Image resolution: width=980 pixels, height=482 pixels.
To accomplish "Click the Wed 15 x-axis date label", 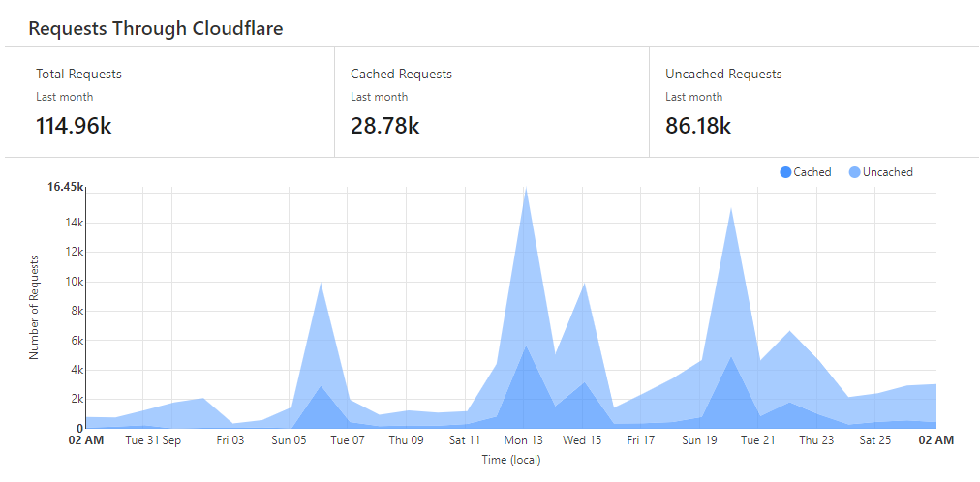I will [582, 440].
